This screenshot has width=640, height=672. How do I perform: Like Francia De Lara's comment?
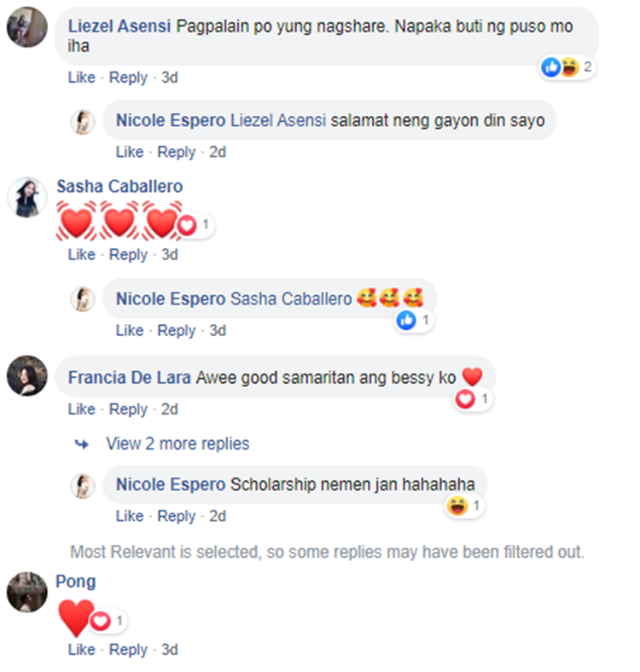click(82, 409)
